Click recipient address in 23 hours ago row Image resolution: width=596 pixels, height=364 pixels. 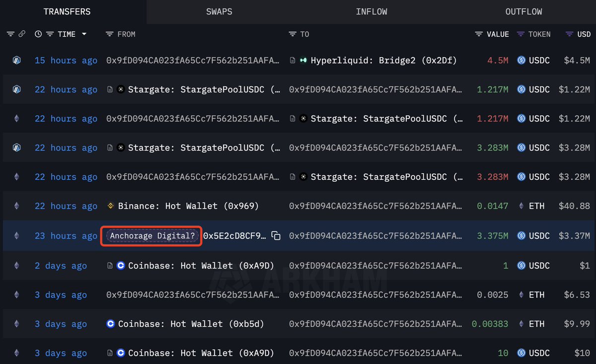(x=375, y=235)
